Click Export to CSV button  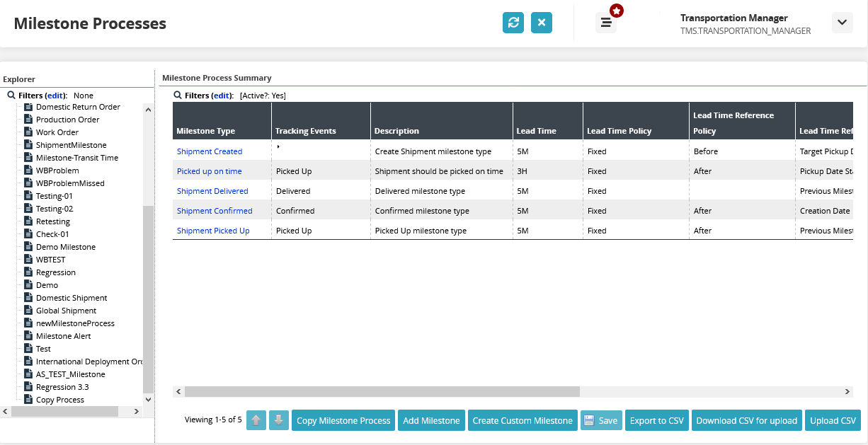tap(656, 420)
